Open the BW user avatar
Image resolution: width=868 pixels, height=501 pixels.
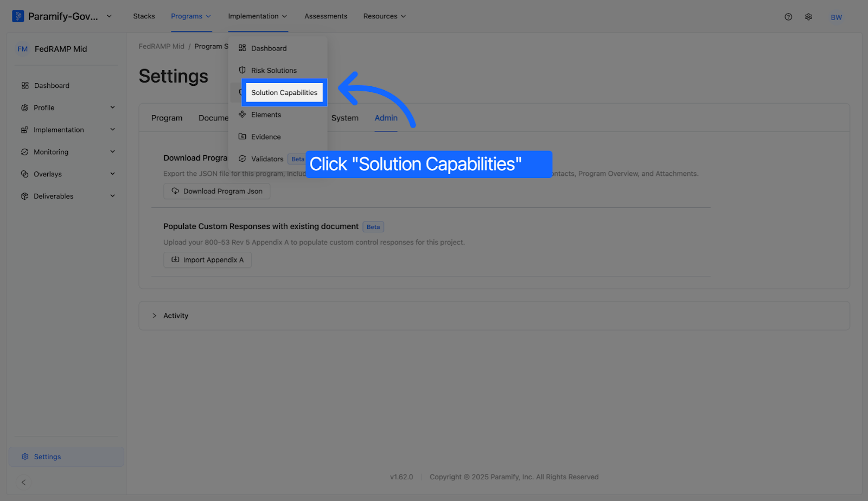coord(836,17)
